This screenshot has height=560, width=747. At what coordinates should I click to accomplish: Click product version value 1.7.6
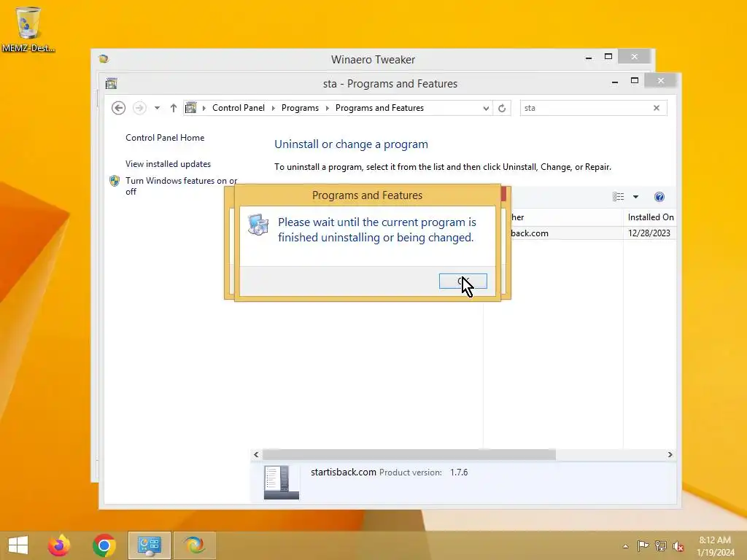point(459,472)
